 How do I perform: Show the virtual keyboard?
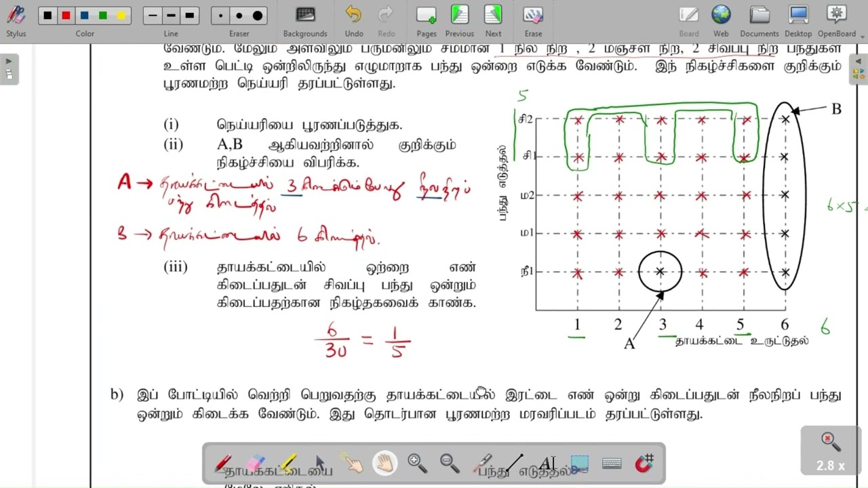[x=612, y=464]
